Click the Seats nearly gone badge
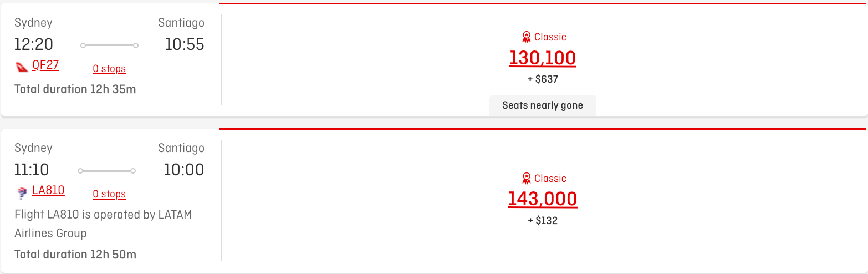 (x=543, y=105)
